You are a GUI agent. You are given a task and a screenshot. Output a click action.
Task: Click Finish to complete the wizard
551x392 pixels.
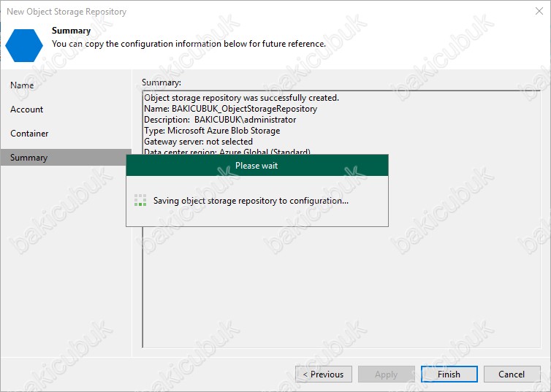(x=449, y=374)
